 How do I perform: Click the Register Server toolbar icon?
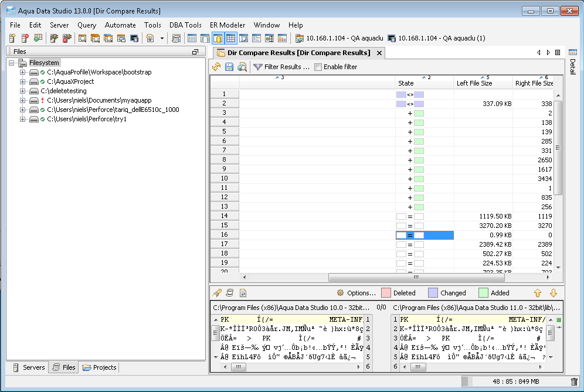point(12,38)
